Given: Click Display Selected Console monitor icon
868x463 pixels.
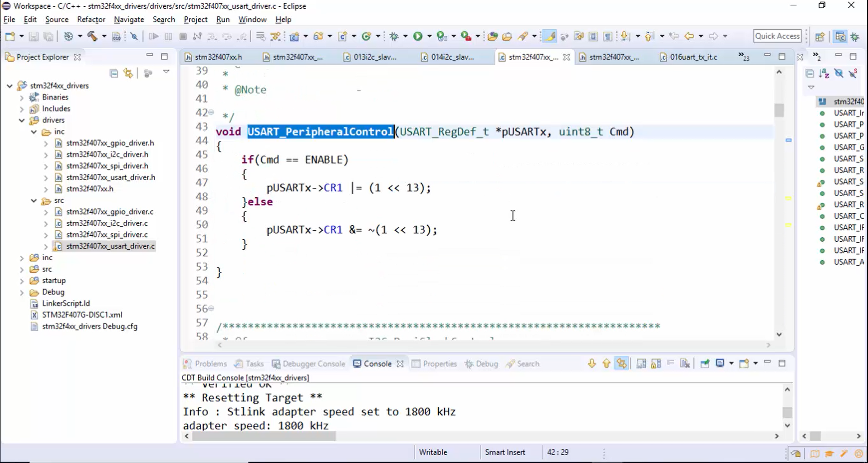Looking at the screenshot, I should (x=720, y=363).
